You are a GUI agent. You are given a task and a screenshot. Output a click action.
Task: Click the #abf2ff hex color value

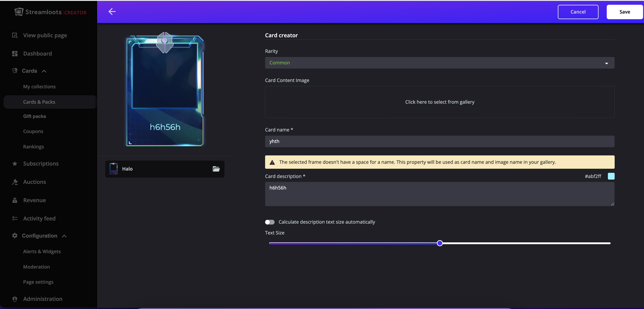(593, 176)
